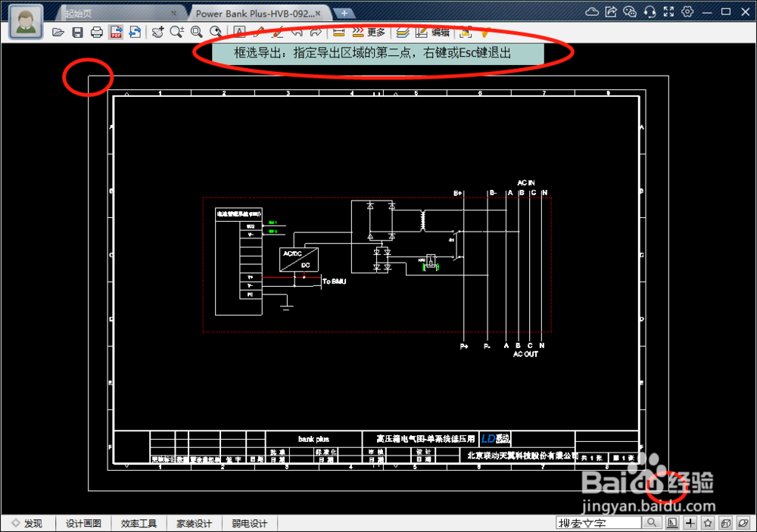Select the zoom window magnifier
Screen dimensions: 757x532
click(196, 33)
